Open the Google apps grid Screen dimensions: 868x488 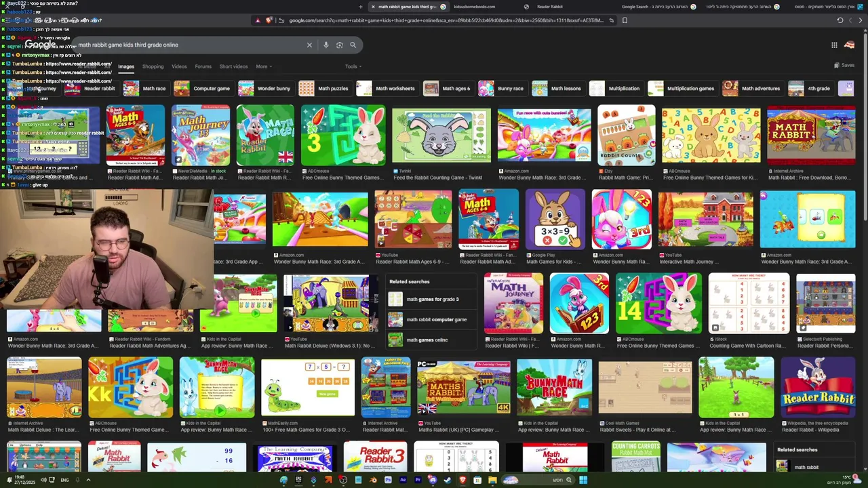tap(834, 45)
